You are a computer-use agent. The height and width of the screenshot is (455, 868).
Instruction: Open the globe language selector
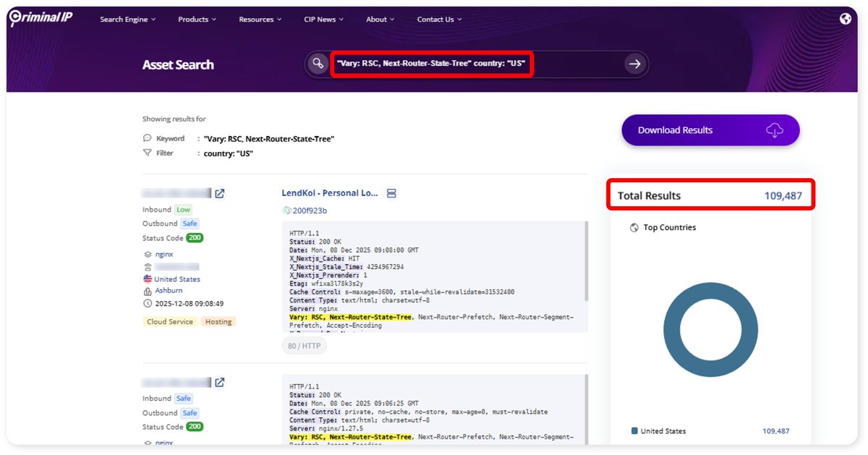[x=846, y=19]
